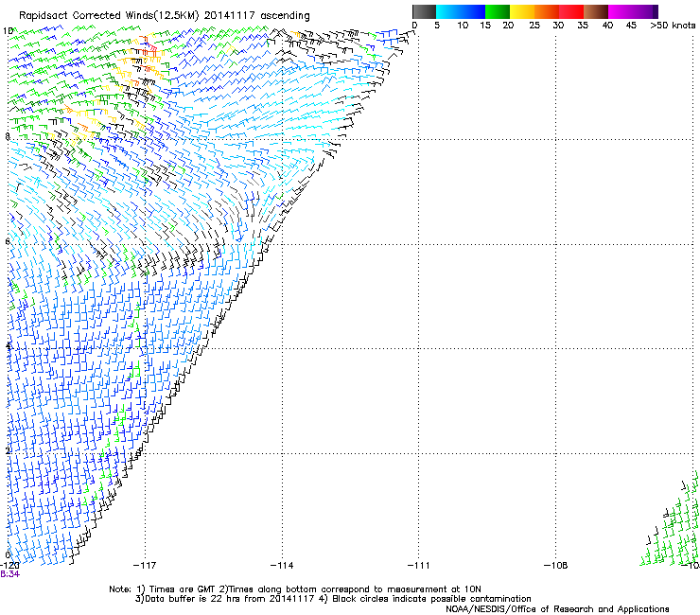Click the '-108' longitude axis label
This screenshot has height=615, width=700.
556,566
